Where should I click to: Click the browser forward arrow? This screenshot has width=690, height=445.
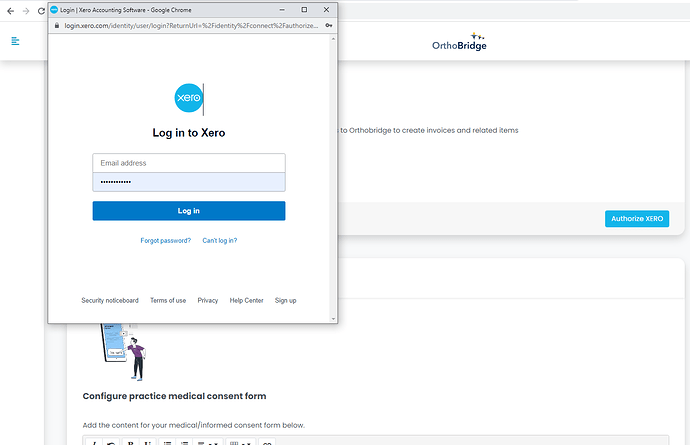(x=26, y=11)
